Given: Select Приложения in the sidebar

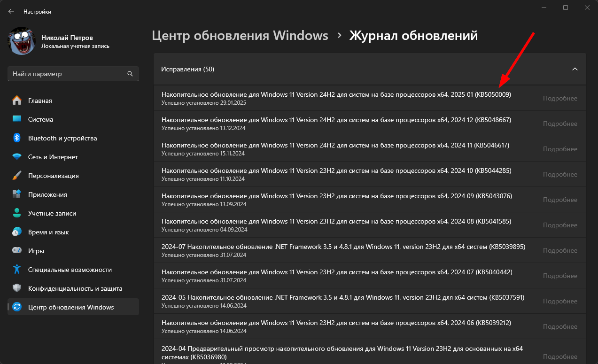Looking at the screenshot, I should click(73, 194).
